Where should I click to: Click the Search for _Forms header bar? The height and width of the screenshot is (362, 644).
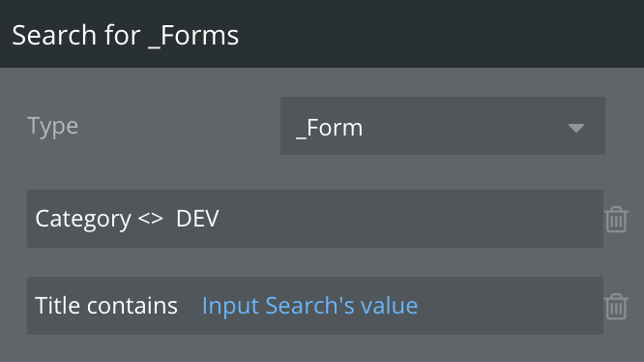(322, 34)
